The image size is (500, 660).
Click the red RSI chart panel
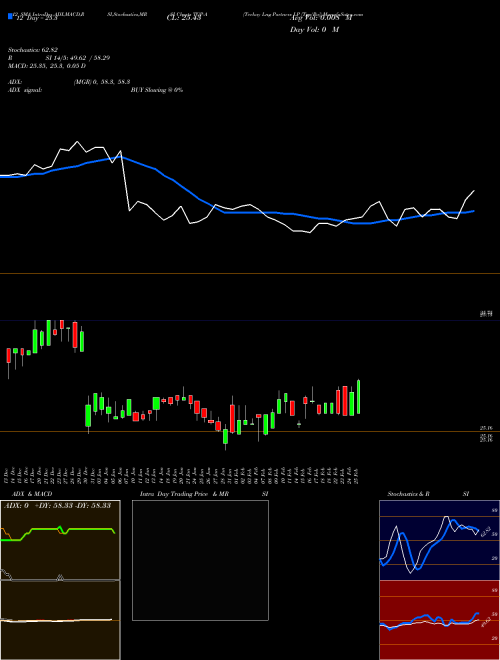coord(439,620)
